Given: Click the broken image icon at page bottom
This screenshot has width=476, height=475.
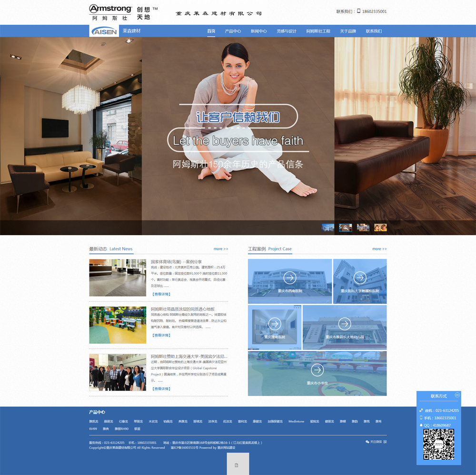Looking at the screenshot, I should pyautogui.click(x=237, y=465).
